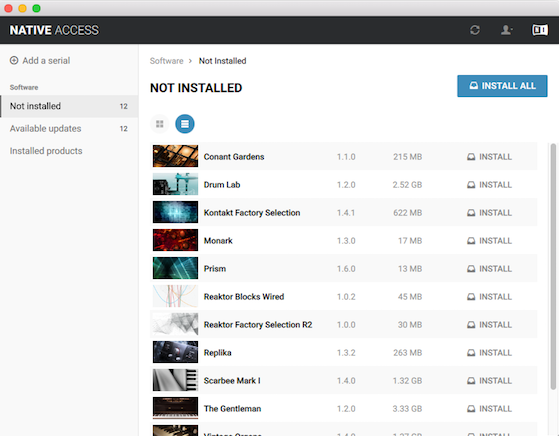
Task: Click Prism thumbnail
Action: point(175,268)
